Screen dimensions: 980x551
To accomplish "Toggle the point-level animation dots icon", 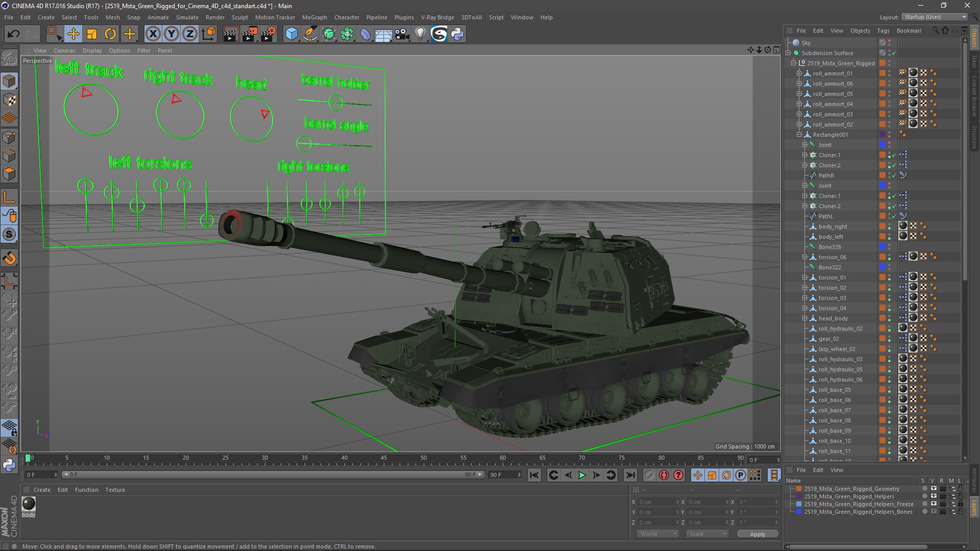I will (x=755, y=475).
